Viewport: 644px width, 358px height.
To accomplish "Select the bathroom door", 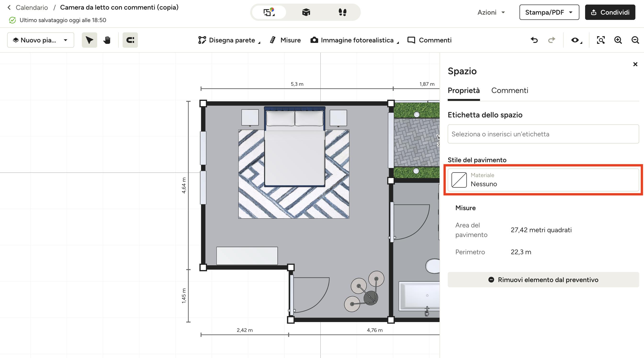I will (x=409, y=222).
